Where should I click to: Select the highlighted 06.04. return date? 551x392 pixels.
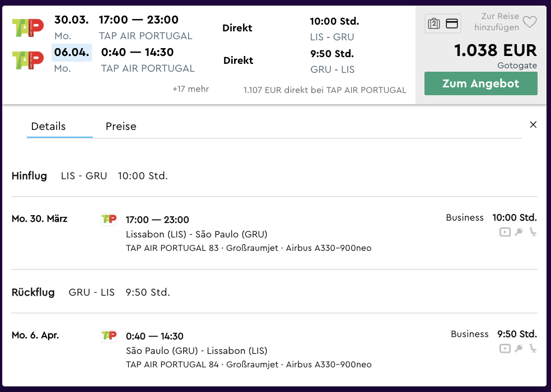click(x=72, y=53)
